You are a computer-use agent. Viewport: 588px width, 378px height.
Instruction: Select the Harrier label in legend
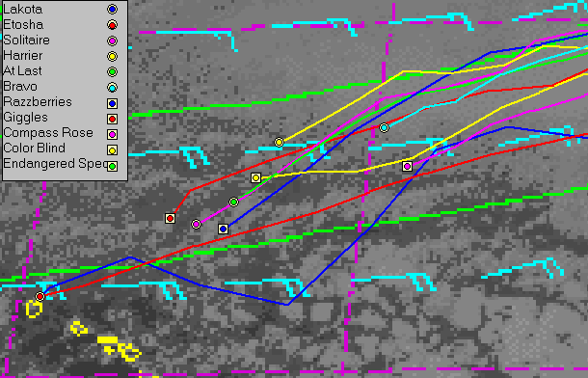pos(23,56)
